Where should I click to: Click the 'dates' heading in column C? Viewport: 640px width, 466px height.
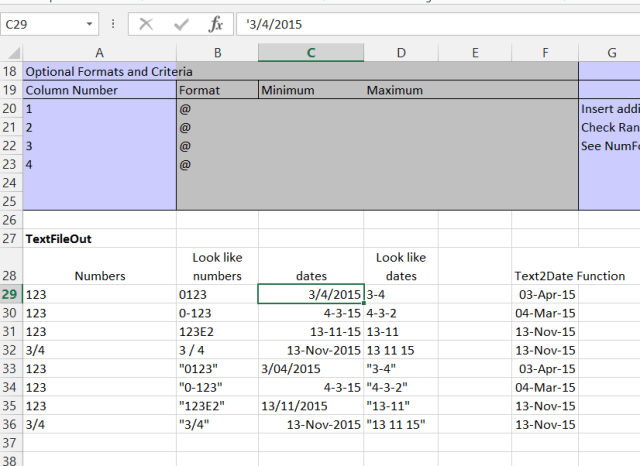click(x=311, y=266)
